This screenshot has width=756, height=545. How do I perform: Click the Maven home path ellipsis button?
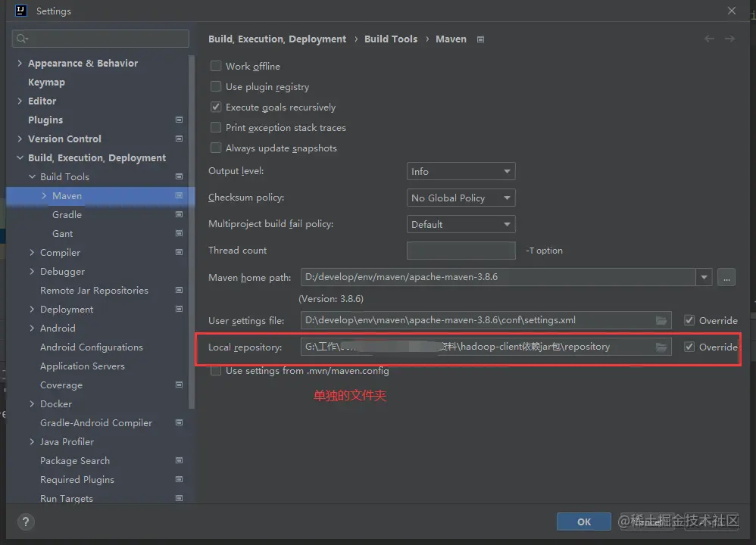726,277
